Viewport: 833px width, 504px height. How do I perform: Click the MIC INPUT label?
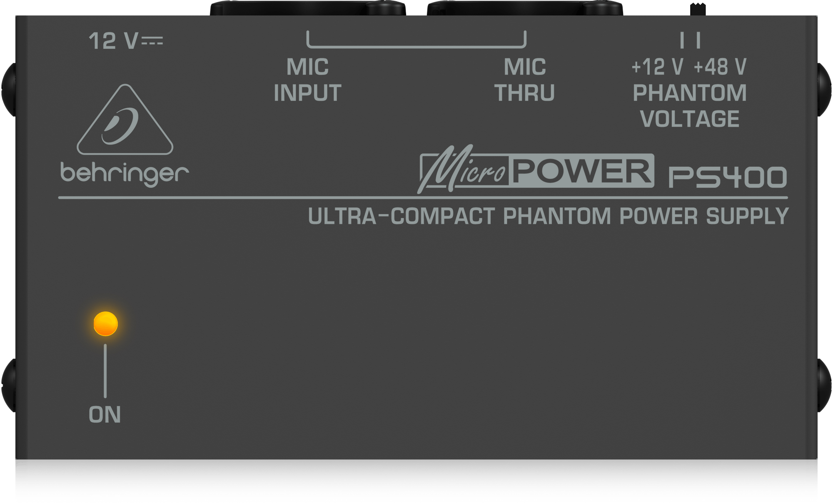coord(307,80)
